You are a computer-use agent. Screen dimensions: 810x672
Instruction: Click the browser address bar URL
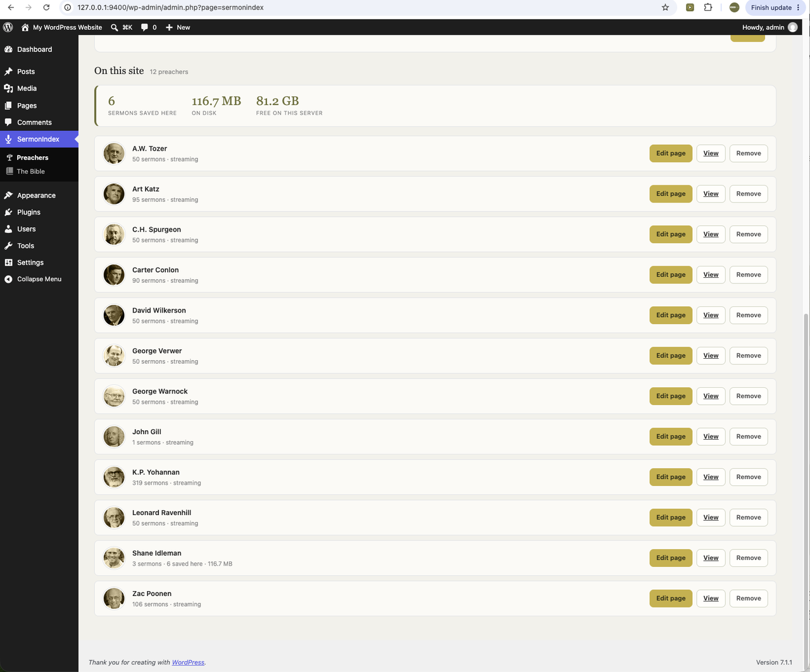(170, 8)
